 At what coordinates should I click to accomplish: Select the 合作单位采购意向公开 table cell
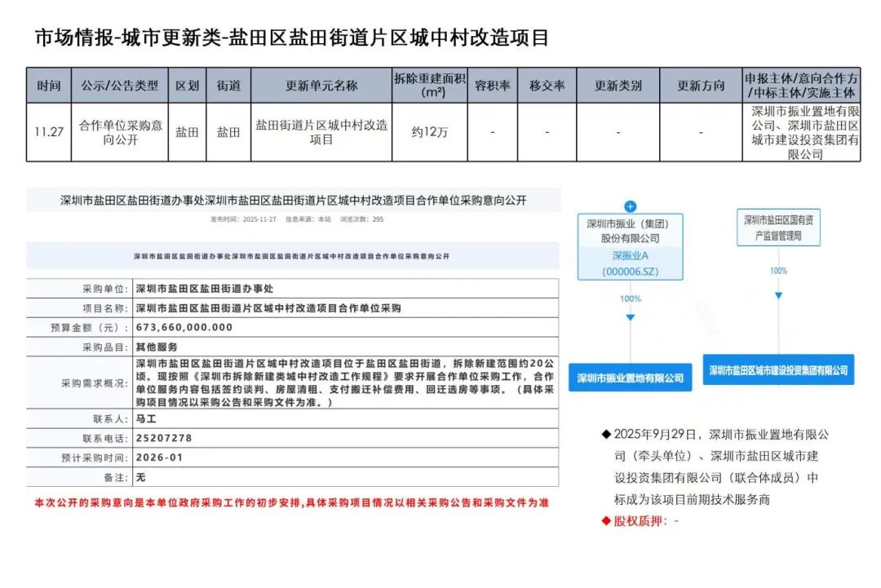(120, 132)
